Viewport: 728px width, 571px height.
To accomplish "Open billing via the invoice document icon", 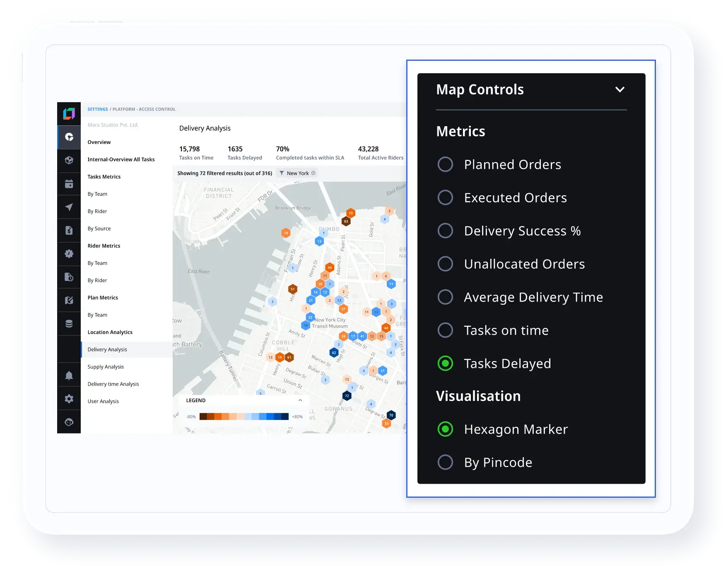I will 69,230.
